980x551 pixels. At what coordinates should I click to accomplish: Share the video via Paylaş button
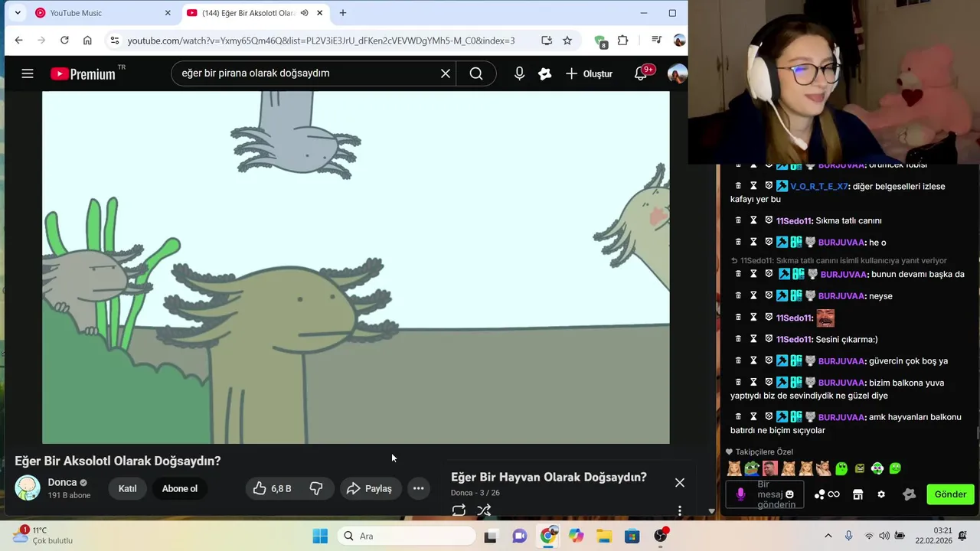pos(369,488)
